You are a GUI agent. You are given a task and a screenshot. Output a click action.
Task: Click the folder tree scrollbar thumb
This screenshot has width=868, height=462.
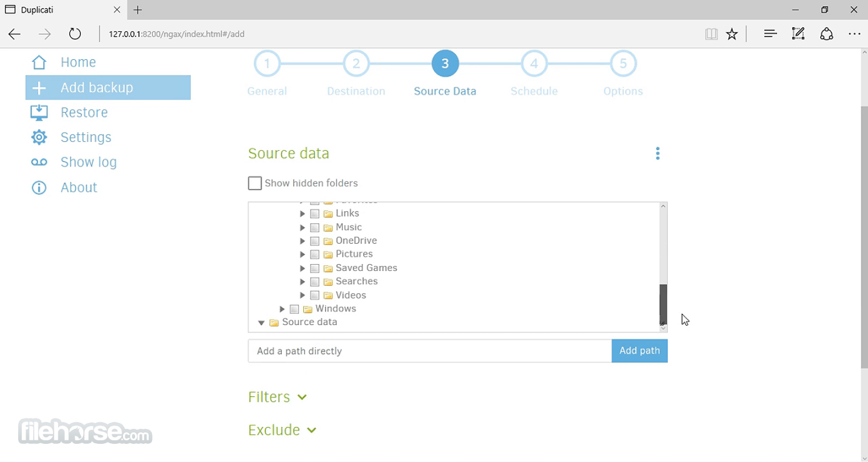[663, 305]
